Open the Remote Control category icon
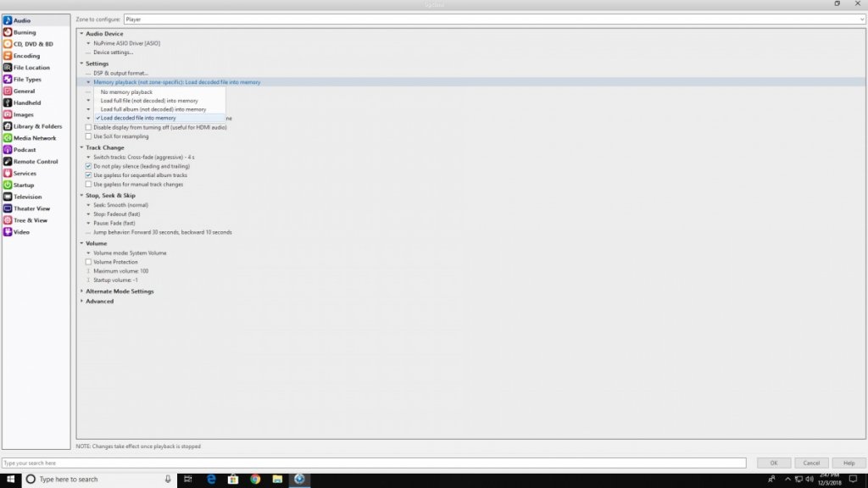 [x=8, y=162]
